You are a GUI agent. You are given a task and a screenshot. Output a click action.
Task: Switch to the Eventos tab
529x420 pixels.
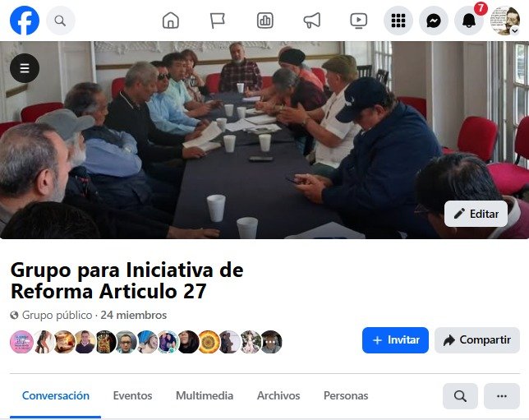(x=132, y=395)
